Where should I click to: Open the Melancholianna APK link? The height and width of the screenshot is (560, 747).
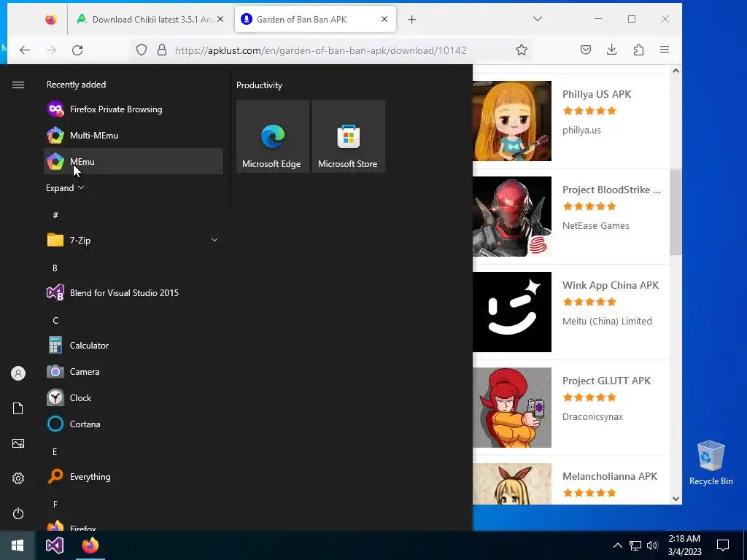(610, 476)
